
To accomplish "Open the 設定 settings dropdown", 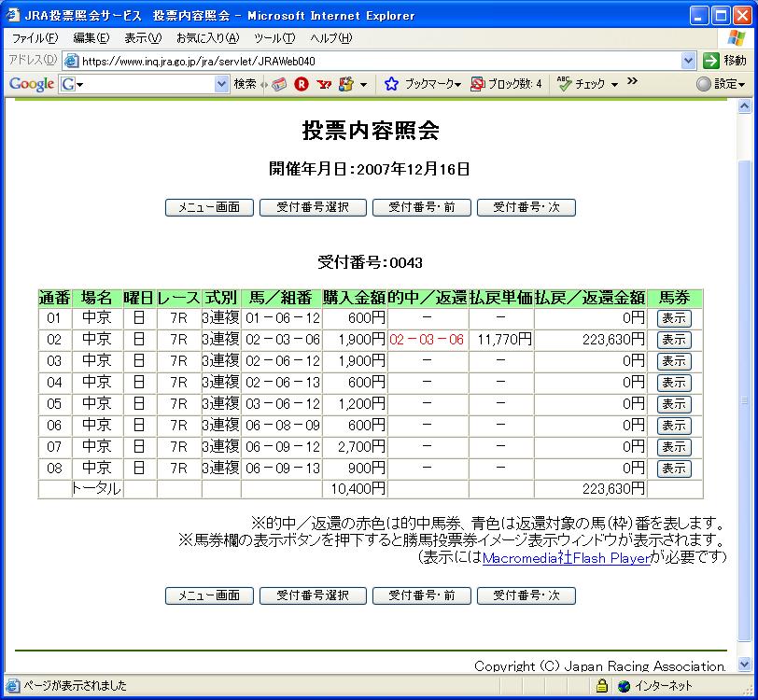I will [721, 84].
